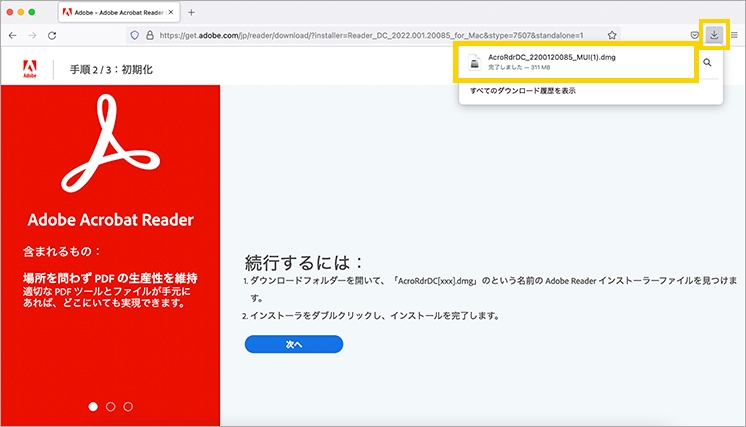Bookmark this page with the star icon
This screenshot has height=427, width=746.
click(x=612, y=35)
